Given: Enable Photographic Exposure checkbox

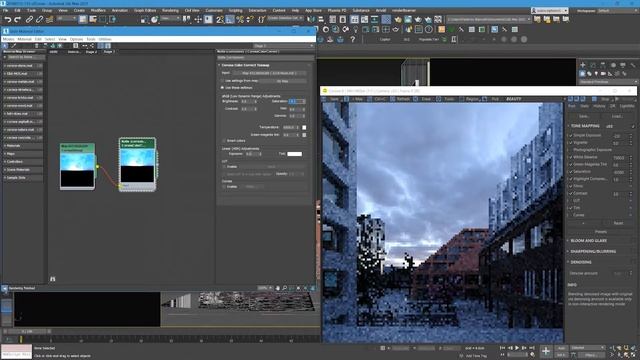Looking at the screenshot, I should click(571, 150).
